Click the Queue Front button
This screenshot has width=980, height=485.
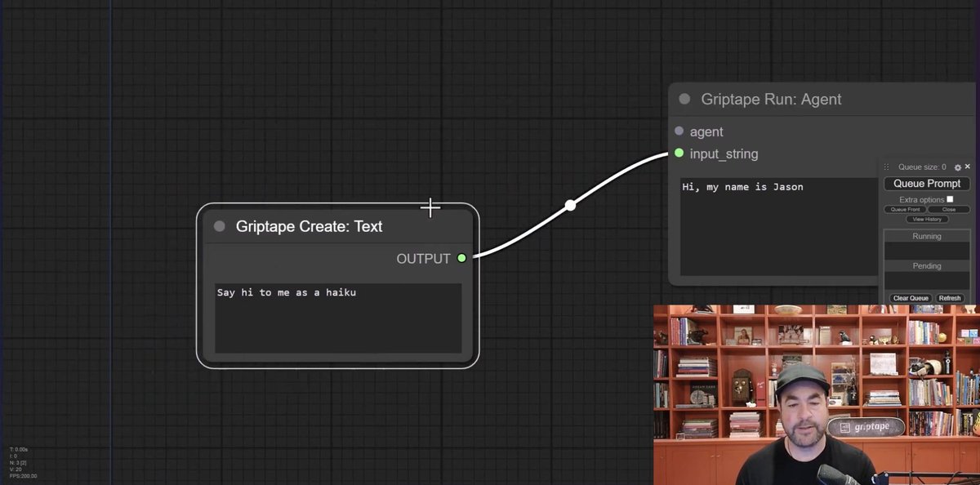tap(905, 210)
